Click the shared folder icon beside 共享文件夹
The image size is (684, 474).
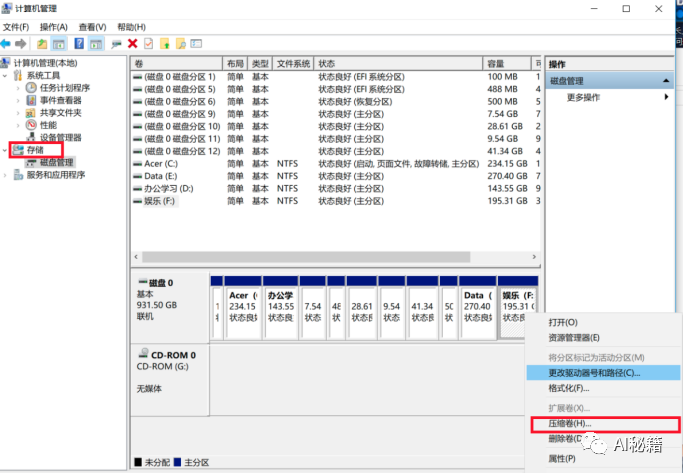click(x=31, y=113)
